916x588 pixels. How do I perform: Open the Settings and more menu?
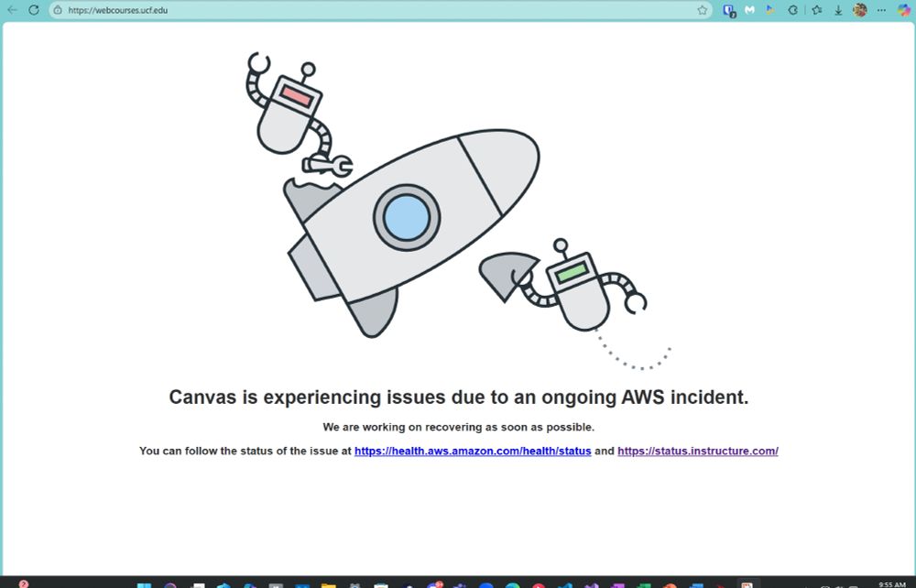click(881, 10)
